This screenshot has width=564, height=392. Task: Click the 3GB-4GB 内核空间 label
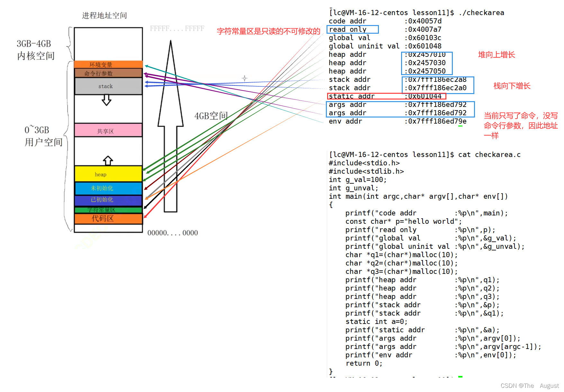[x=35, y=50]
